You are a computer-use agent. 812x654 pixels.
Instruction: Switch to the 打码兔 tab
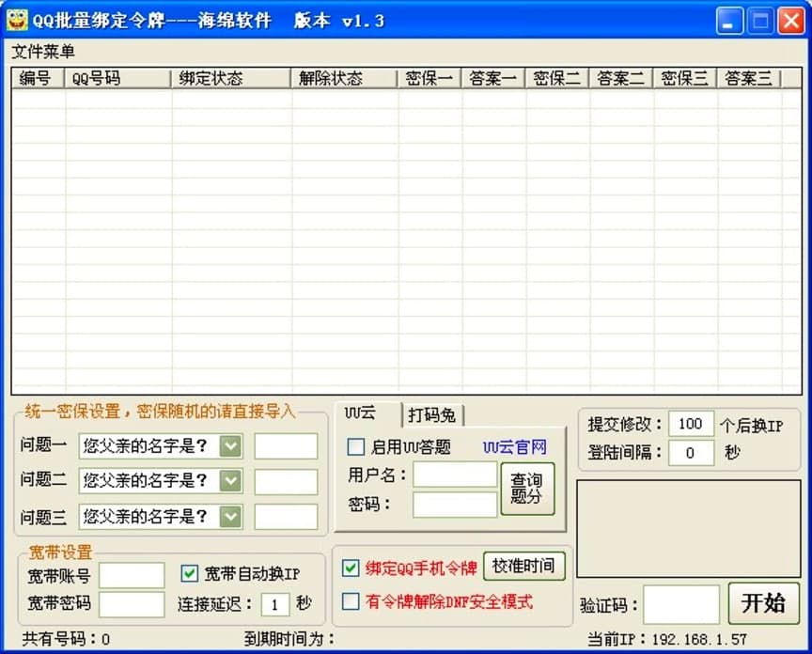click(x=433, y=413)
